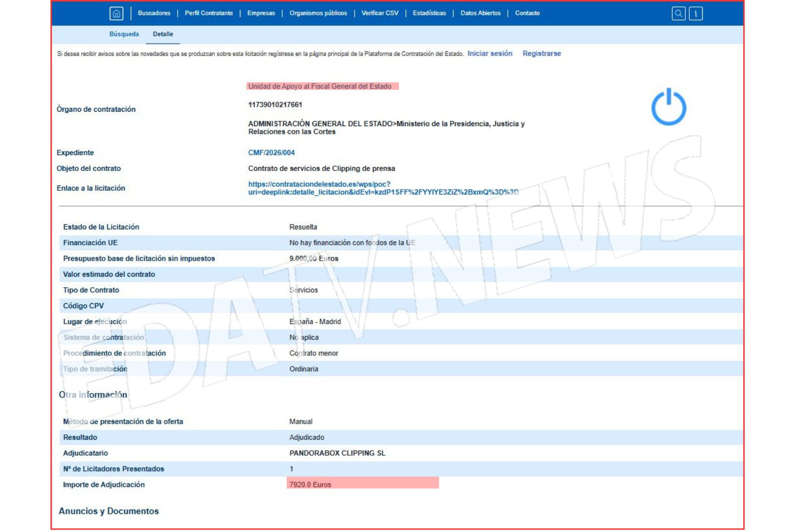Select the Detalle tab

click(163, 34)
